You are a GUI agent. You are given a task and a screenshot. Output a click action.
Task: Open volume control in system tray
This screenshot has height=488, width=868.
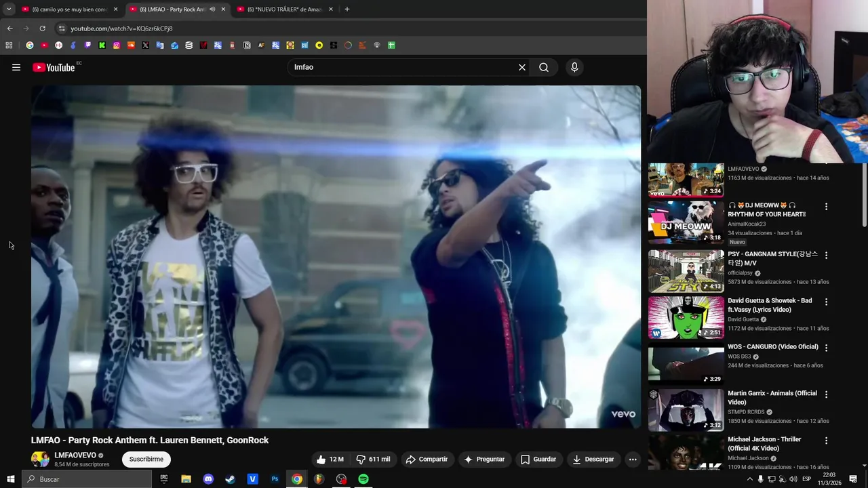[793, 479]
